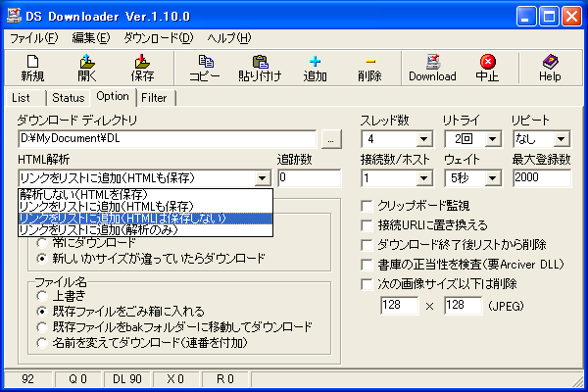
Task: Click the 追跡数 input field
Action: tap(310, 177)
